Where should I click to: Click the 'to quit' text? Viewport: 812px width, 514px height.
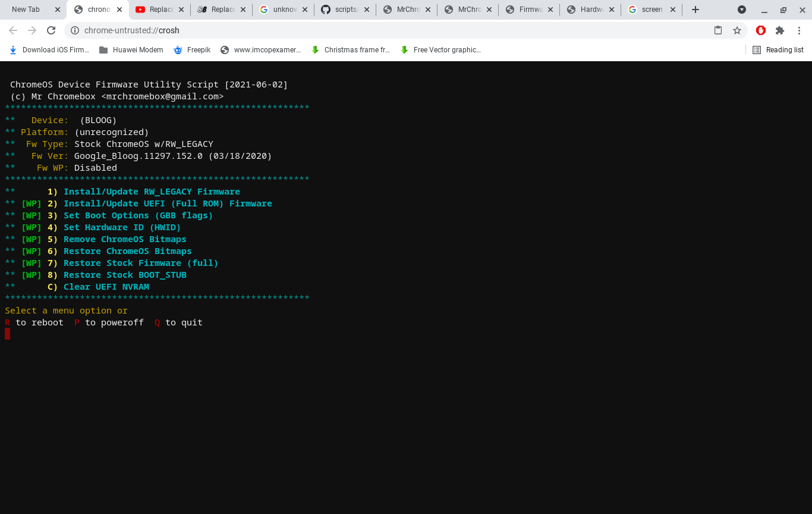click(184, 322)
